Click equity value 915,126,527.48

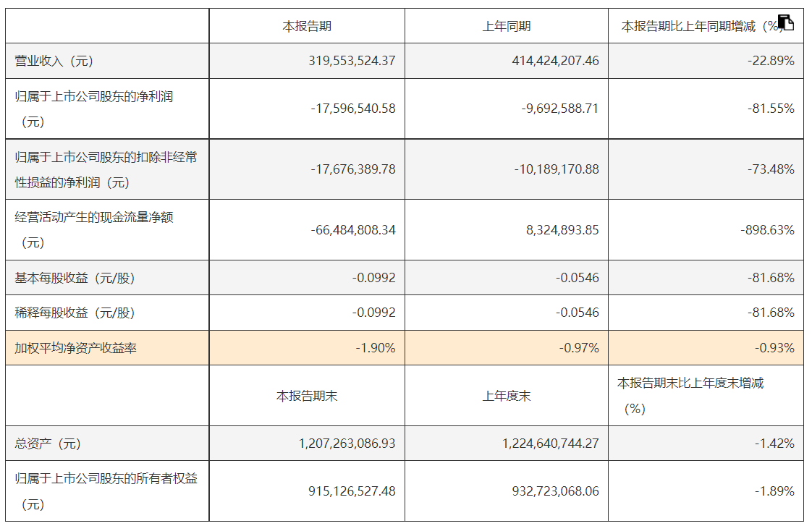(352, 491)
